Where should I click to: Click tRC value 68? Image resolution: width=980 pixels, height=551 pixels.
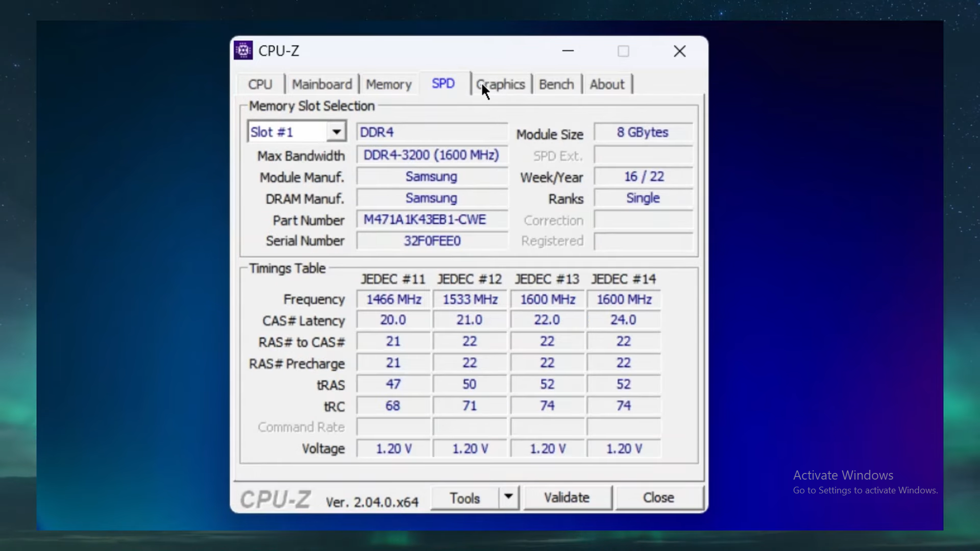pos(394,406)
